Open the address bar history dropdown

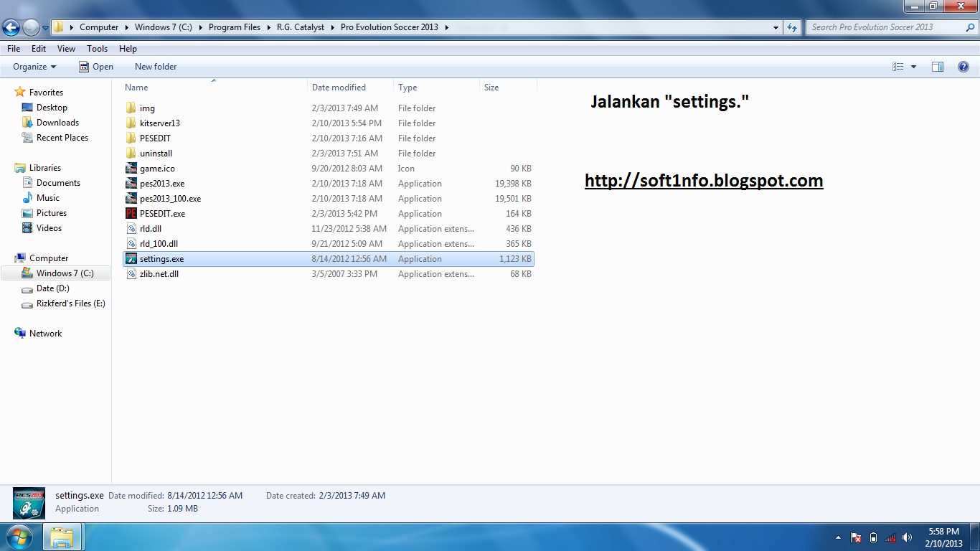[776, 27]
